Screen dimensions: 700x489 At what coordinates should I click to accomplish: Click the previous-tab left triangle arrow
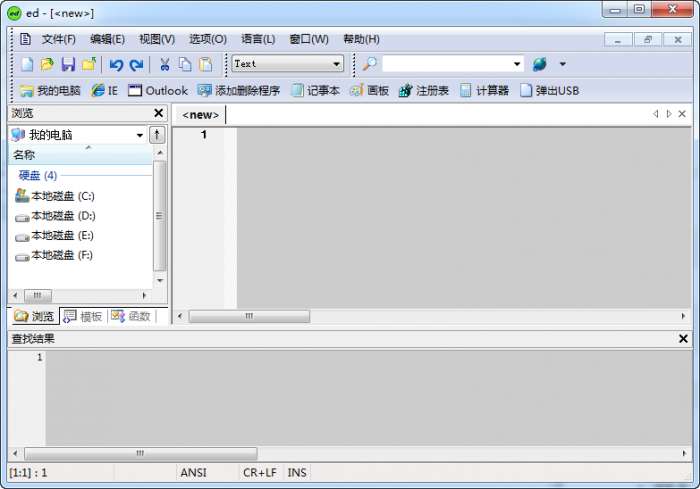pyautogui.click(x=655, y=114)
